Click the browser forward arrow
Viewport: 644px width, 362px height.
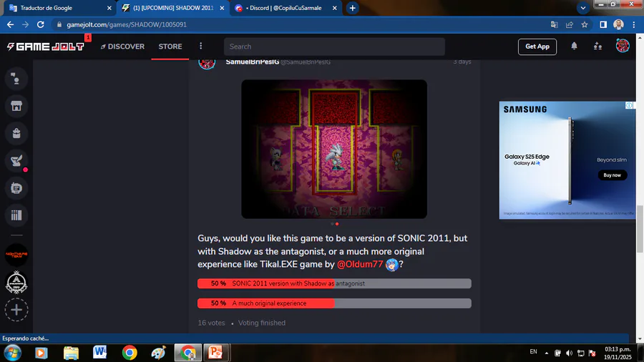pos(26,24)
